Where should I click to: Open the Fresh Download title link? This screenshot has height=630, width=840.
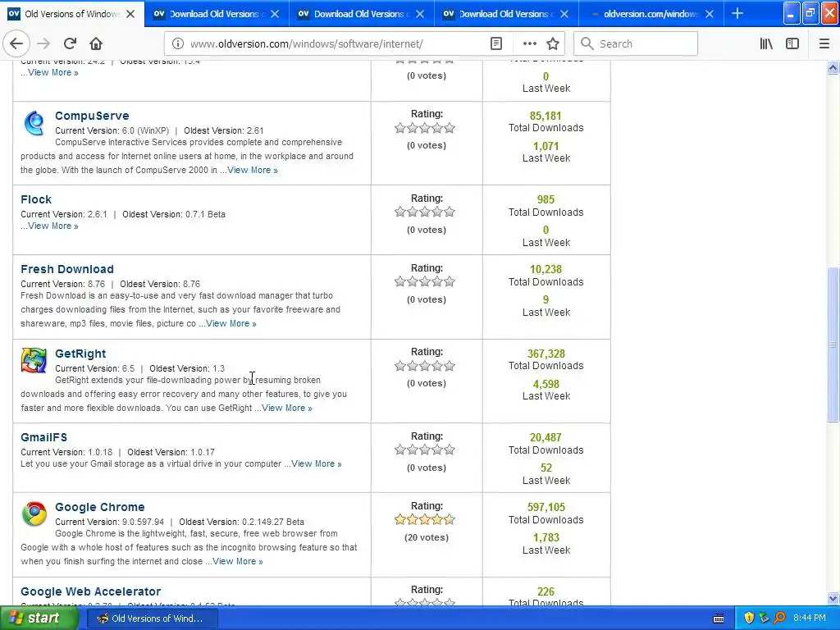[x=67, y=269]
